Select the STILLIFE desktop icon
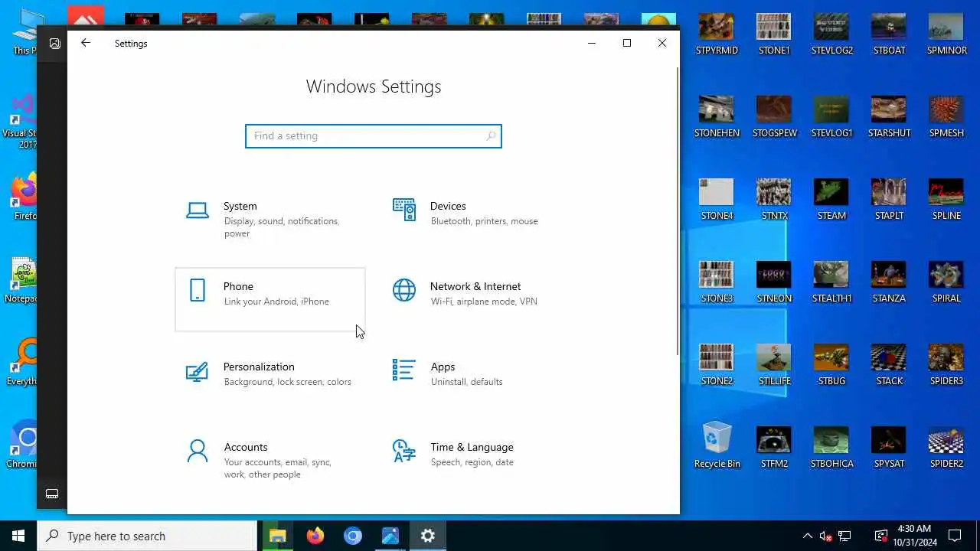This screenshot has height=551, width=980. point(774,365)
